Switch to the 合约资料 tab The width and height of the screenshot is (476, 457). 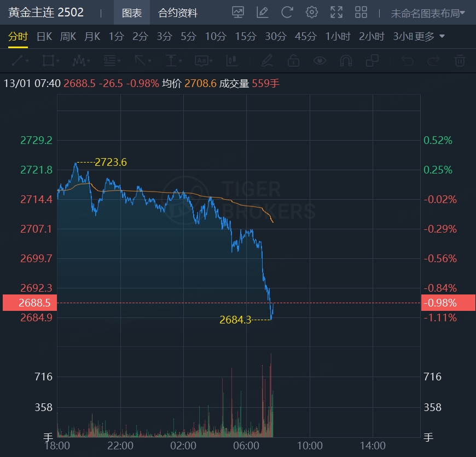coord(178,13)
